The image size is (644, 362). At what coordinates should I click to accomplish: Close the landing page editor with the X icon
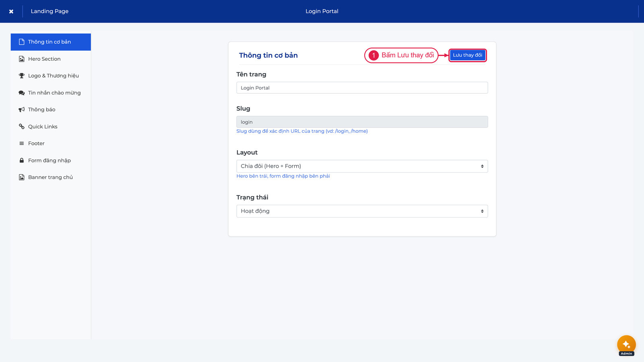coord(11,11)
